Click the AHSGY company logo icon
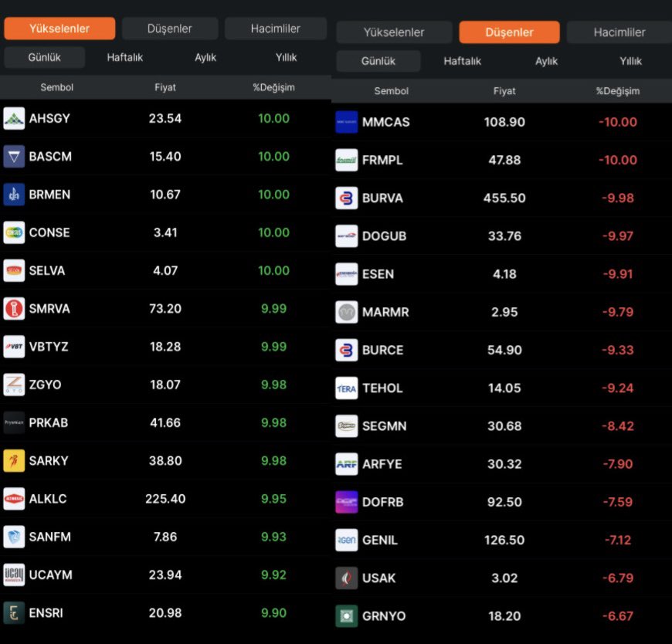Viewport: 672px width, 644px height. click(x=14, y=119)
